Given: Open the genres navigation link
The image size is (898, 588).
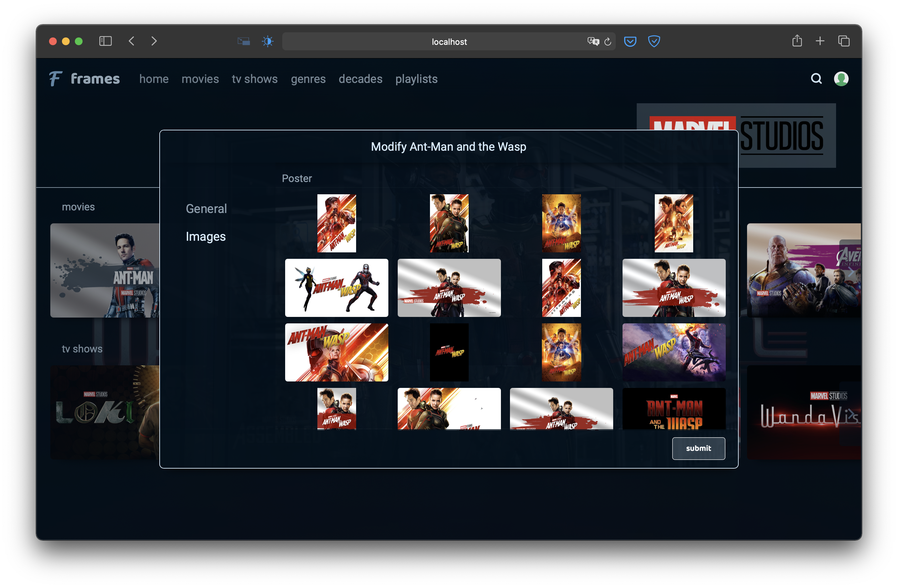Looking at the screenshot, I should point(308,79).
